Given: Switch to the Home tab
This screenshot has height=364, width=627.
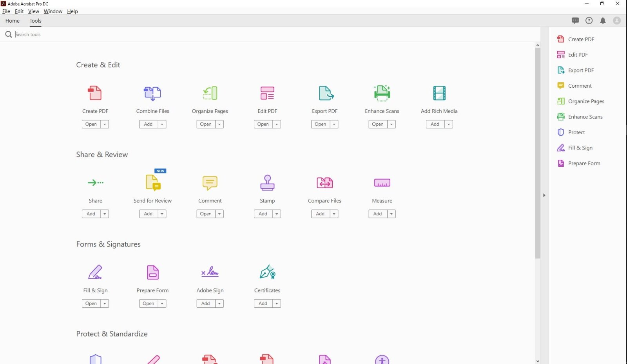Looking at the screenshot, I should coord(12,21).
